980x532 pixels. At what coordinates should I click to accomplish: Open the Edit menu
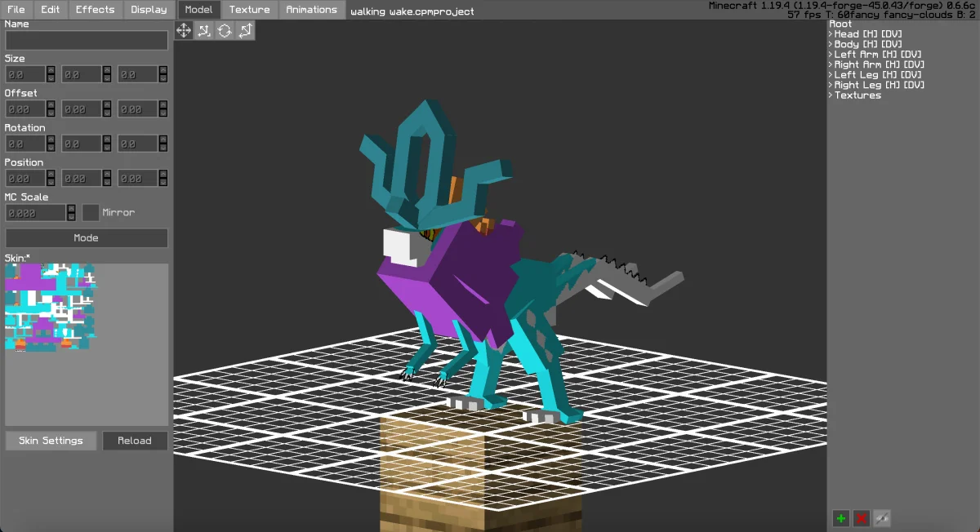pos(51,10)
